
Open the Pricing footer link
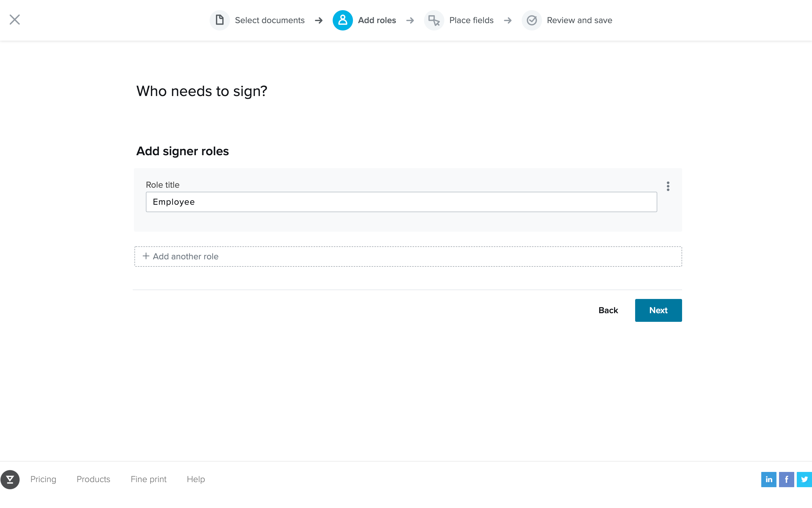[43, 479]
